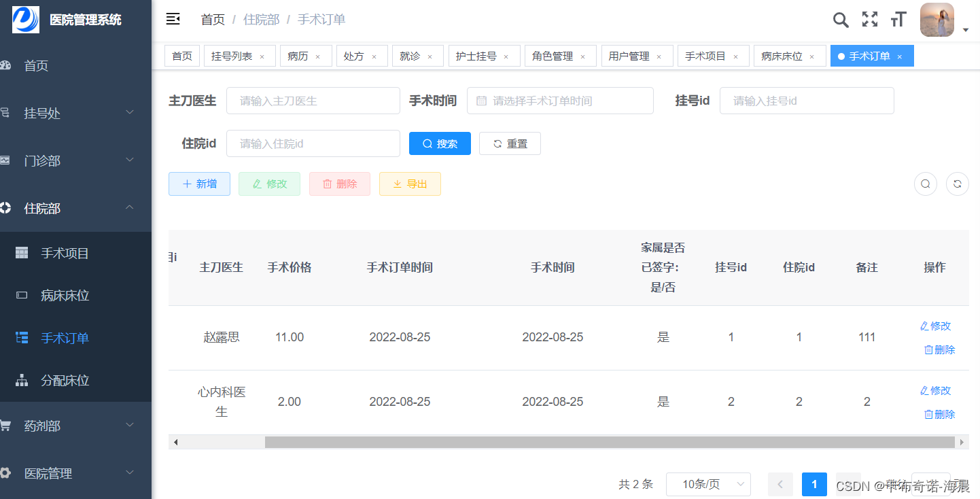
Task: Click the yellow 导出 export button
Action: 410,184
